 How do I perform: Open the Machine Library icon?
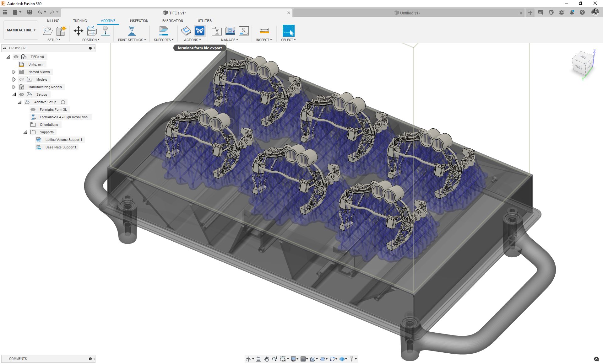pos(230,31)
